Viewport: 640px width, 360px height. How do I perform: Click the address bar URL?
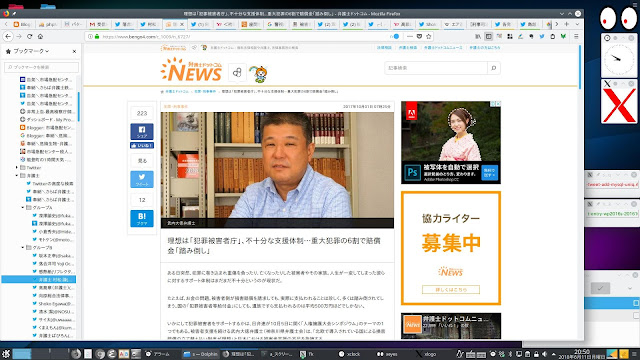146,37
